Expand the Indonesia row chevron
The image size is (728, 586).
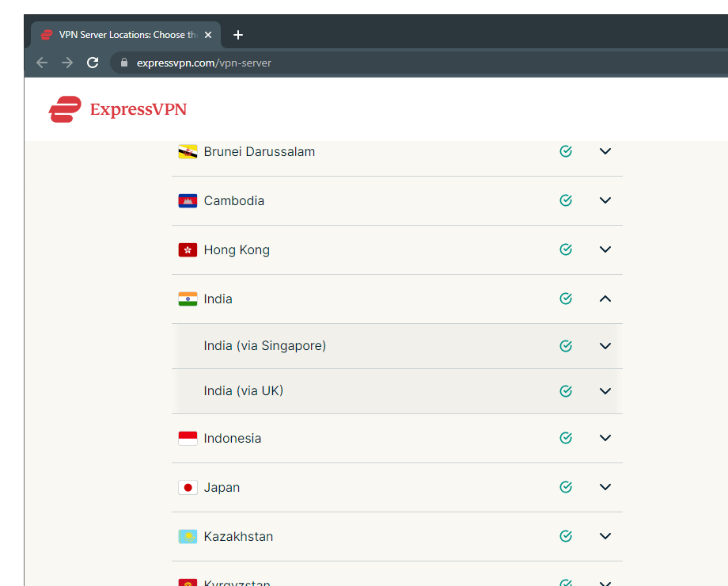tap(605, 438)
